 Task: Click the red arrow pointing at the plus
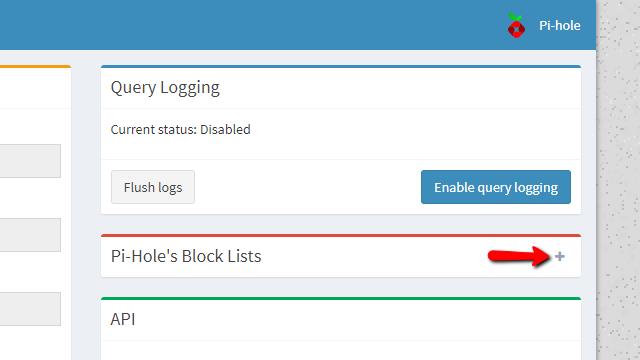click(519, 256)
